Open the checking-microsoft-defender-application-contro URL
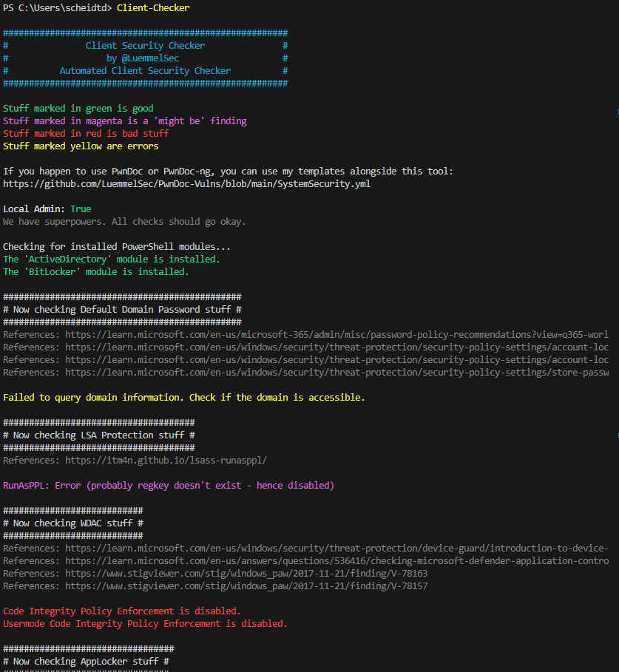 (x=337, y=561)
